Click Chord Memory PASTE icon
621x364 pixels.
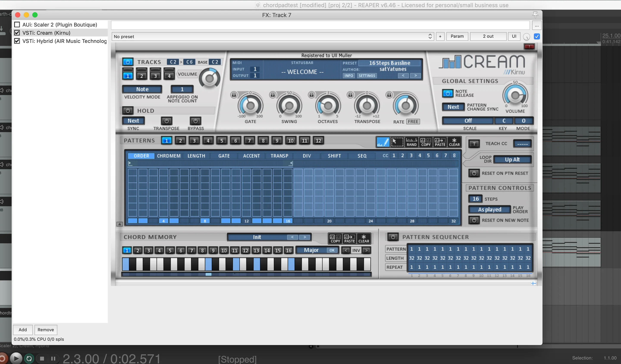(x=350, y=238)
